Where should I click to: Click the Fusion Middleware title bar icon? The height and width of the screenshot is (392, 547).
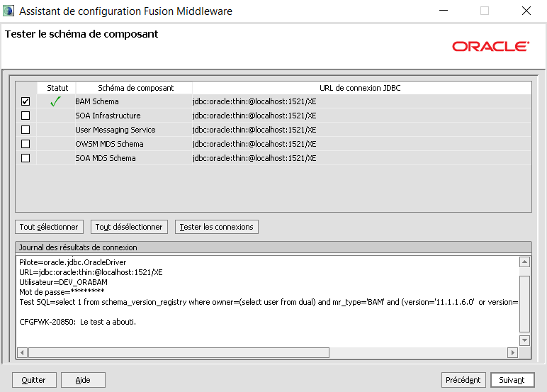tap(9, 11)
